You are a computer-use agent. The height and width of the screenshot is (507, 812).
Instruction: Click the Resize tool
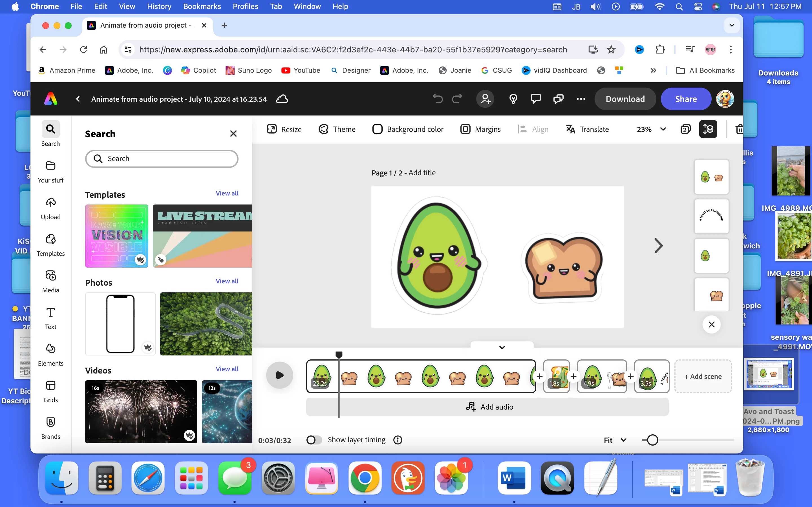tap(284, 129)
